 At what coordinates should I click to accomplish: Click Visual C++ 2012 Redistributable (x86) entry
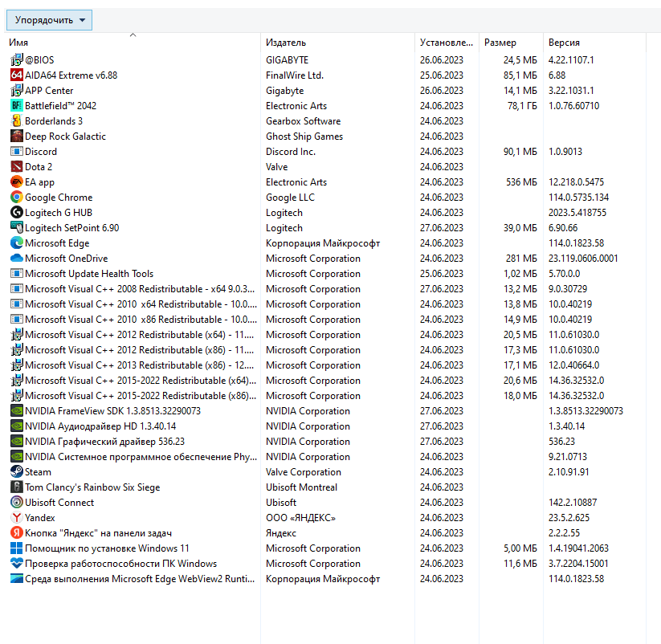(x=139, y=350)
